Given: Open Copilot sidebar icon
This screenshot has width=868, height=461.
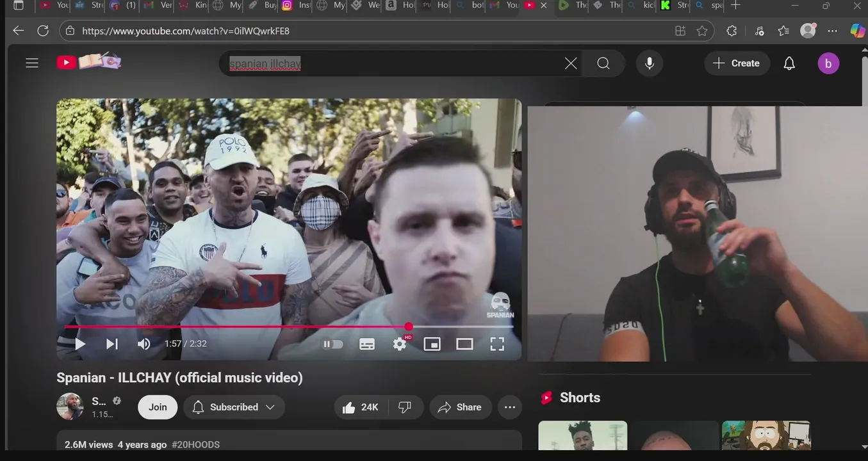Looking at the screenshot, I should tap(857, 30).
